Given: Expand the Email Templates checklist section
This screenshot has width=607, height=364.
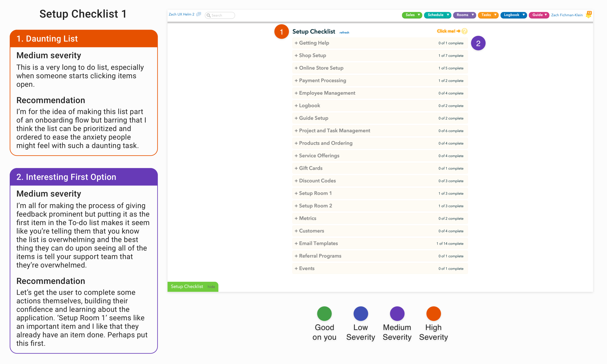Looking at the screenshot, I should (x=318, y=243).
